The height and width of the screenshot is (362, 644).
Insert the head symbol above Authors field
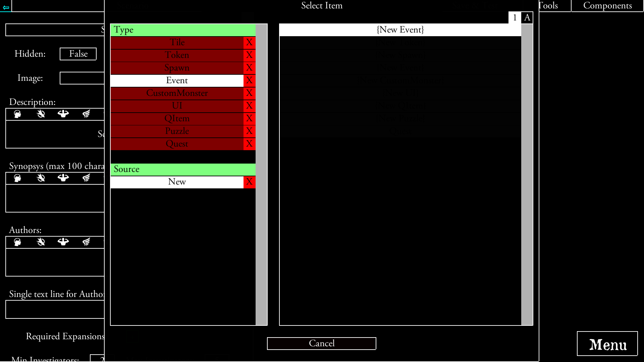17,242
